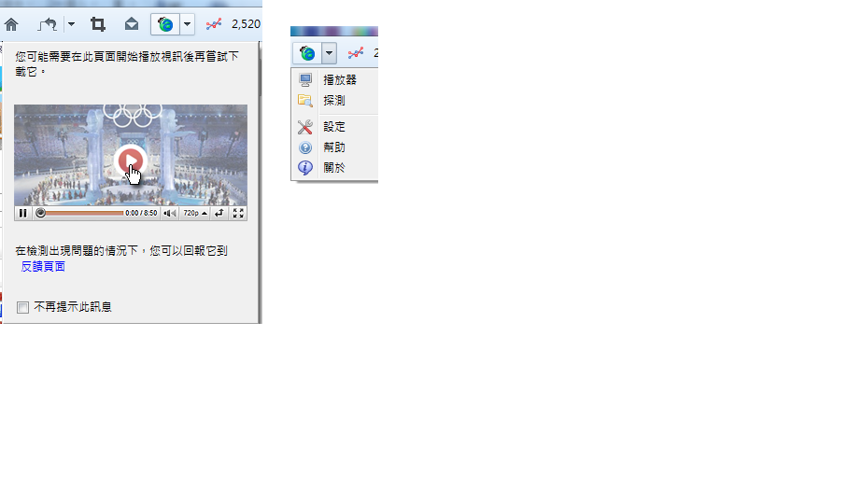Image resolution: width=861 pixels, height=504 pixels.
Task: Toggle fullscreen on the video player
Action: 238,213
